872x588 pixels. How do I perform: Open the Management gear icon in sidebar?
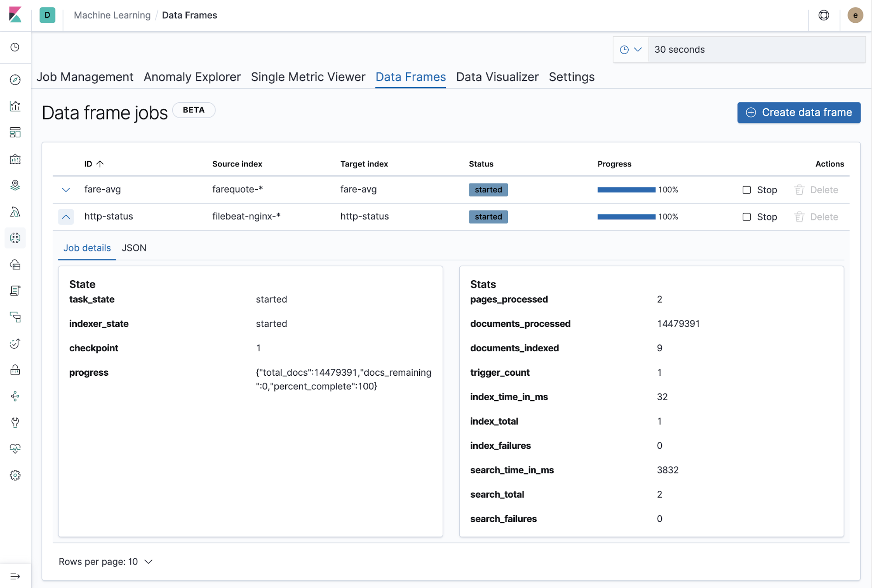[15, 475]
